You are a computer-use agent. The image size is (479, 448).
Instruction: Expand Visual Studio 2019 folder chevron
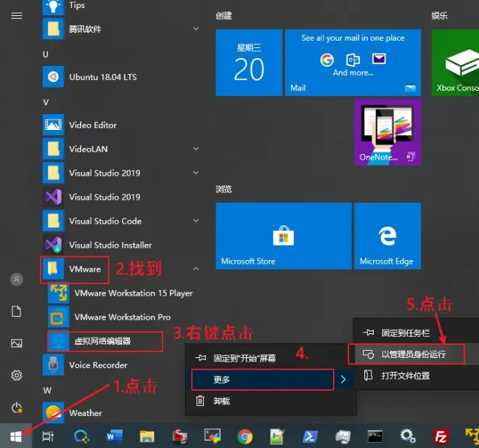(x=196, y=173)
